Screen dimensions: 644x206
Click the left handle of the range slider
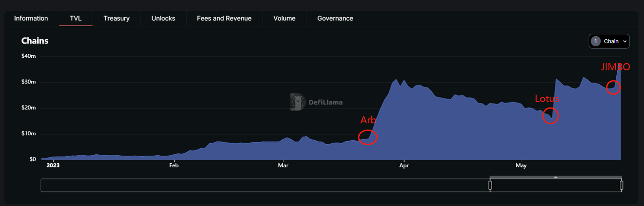pos(490,185)
